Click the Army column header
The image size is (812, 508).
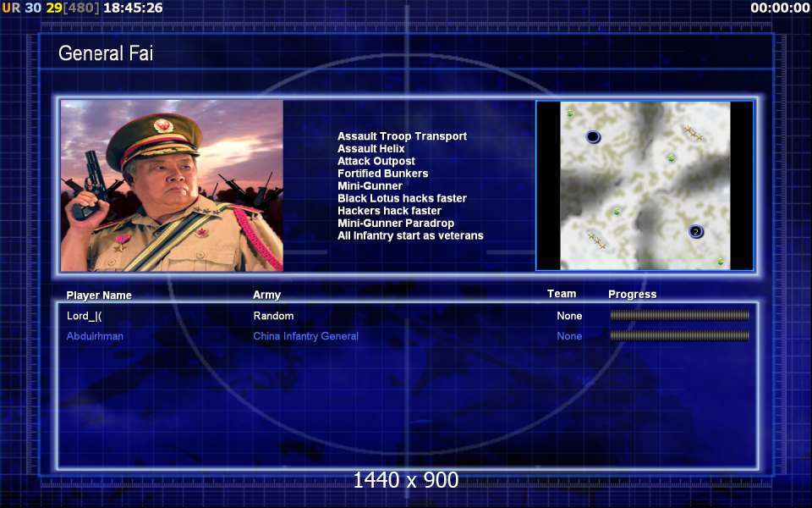click(x=266, y=295)
